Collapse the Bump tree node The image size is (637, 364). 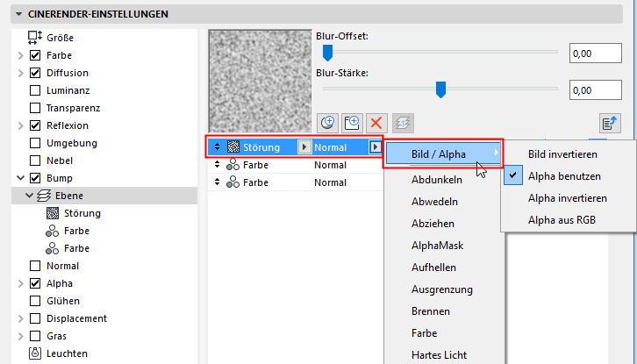coord(21,178)
